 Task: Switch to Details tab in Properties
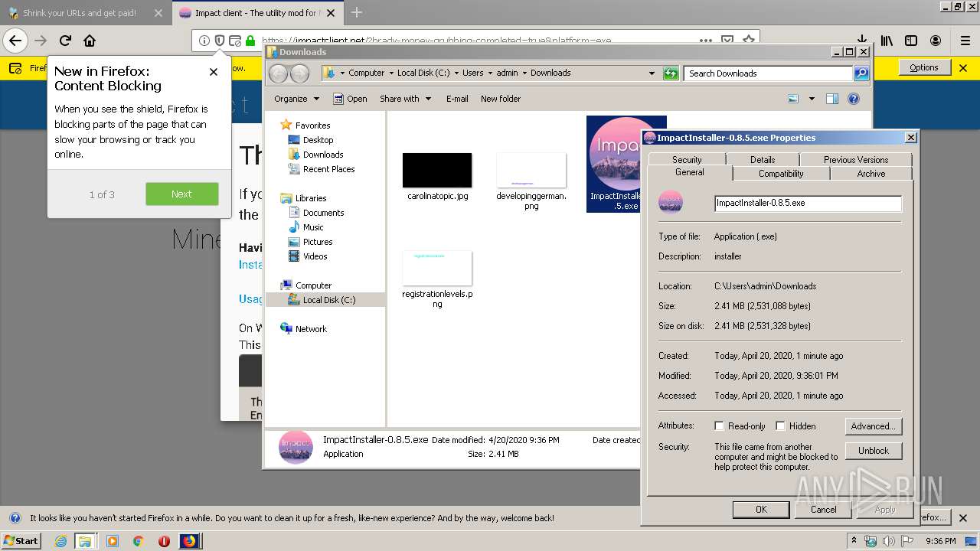pyautogui.click(x=763, y=159)
